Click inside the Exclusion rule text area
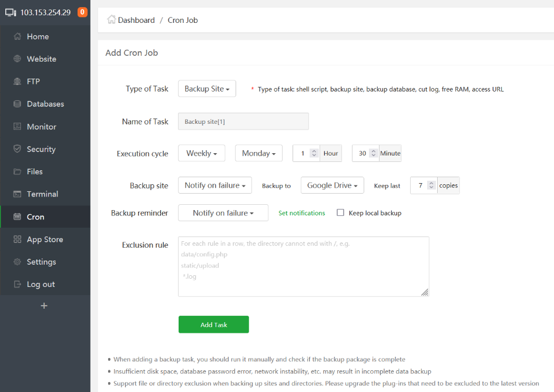Image resolution: width=554 pixels, height=392 pixels. coord(303,266)
